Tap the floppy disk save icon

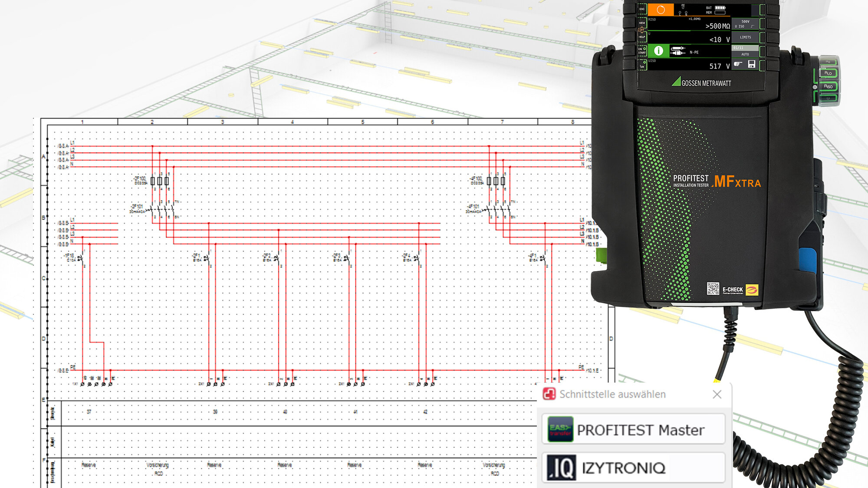752,64
